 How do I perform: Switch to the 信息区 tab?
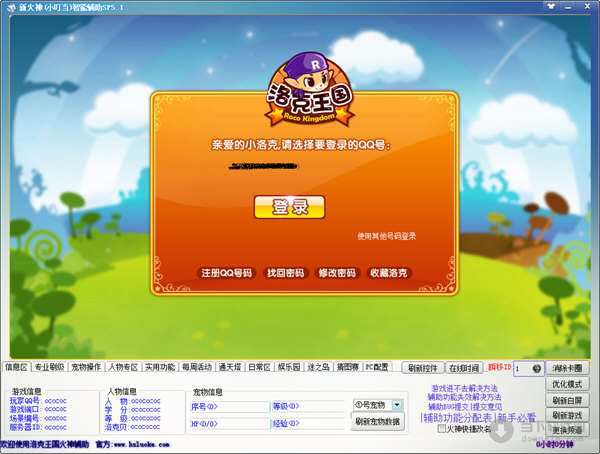(16, 367)
